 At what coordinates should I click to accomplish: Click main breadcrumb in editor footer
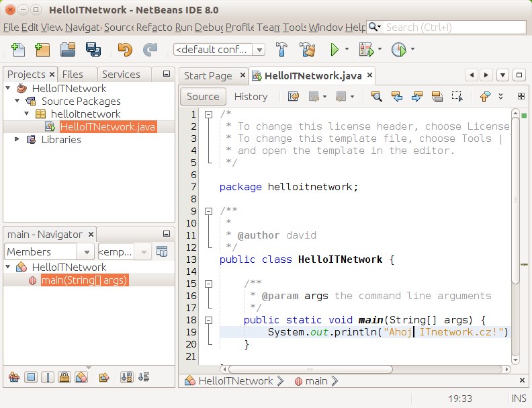point(312,381)
